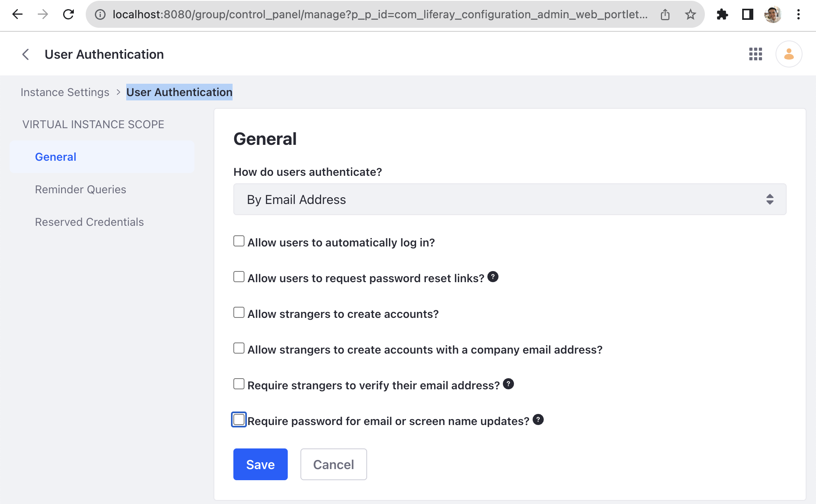The width and height of the screenshot is (816, 504).
Task: Click help icon for password reset links
Action: 493,277
